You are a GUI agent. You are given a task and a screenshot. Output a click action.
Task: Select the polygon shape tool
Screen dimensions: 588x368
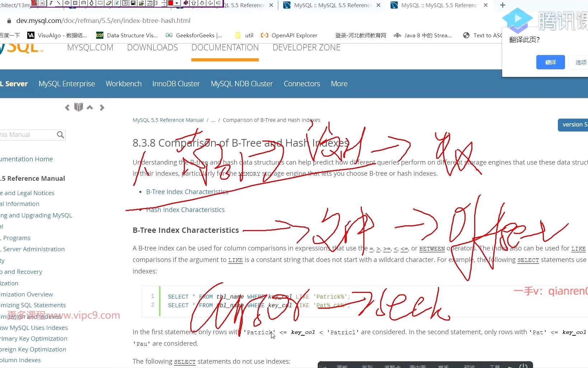coord(92,3)
